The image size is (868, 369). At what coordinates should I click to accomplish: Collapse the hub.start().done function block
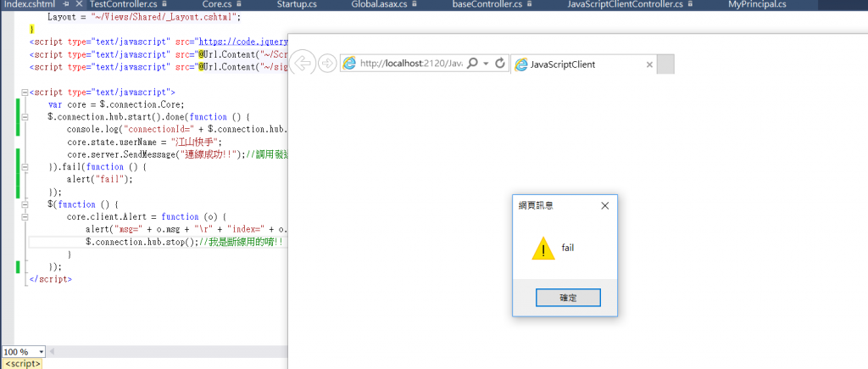tap(25, 117)
